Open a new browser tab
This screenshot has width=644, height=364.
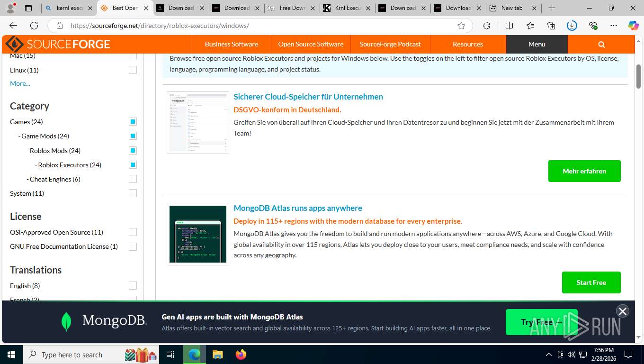click(x=552, y=8)
